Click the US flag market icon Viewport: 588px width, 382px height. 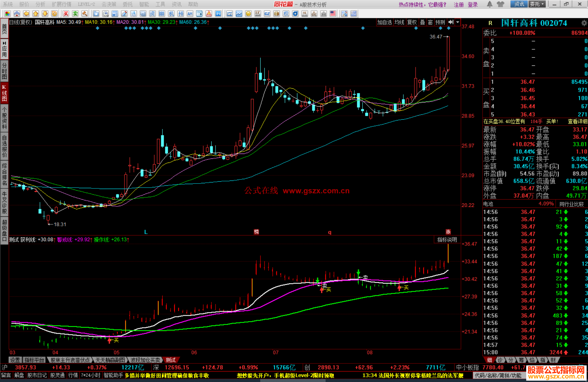(333, 14)
